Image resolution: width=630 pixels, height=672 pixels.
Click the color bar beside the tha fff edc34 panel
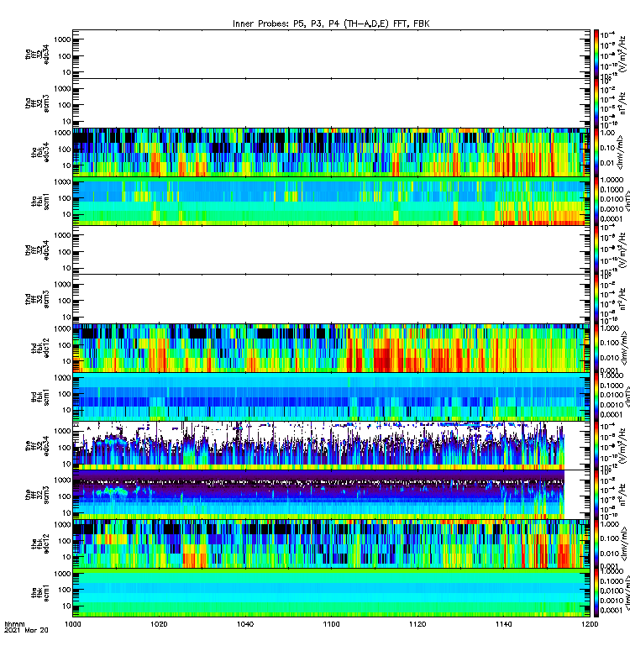pos(596,54)
